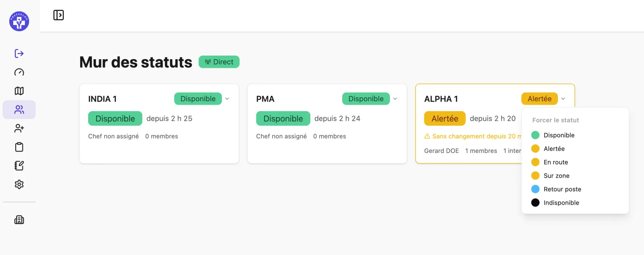
Task: Click the green dot beside Disponible in the menu
Action: point(535,135)
